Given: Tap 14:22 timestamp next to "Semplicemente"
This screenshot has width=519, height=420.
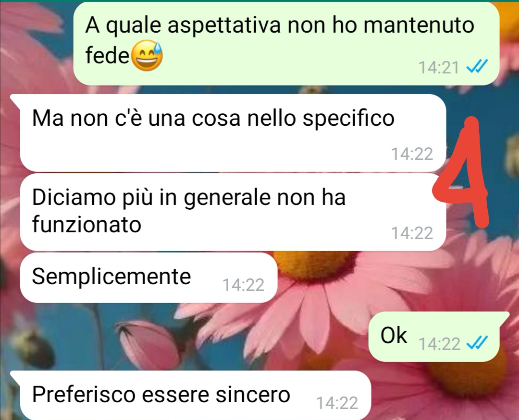Looking at the screenshot, I should 243,285.
